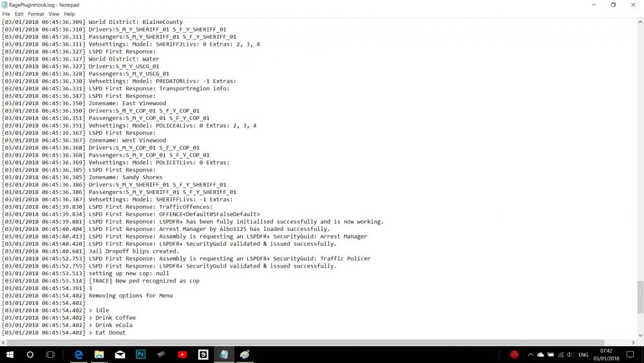Click the Windows Start button
This screenshot has width=644, height=363.
(x=10, y=355)
